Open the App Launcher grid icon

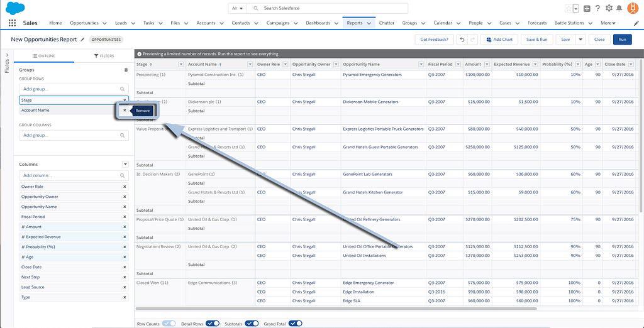pyautogui.click(x=12, y=23)
